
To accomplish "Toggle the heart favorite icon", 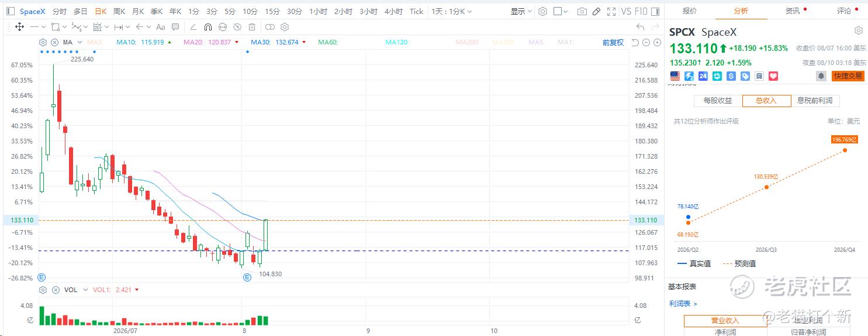I will click(x=773, y=76).
